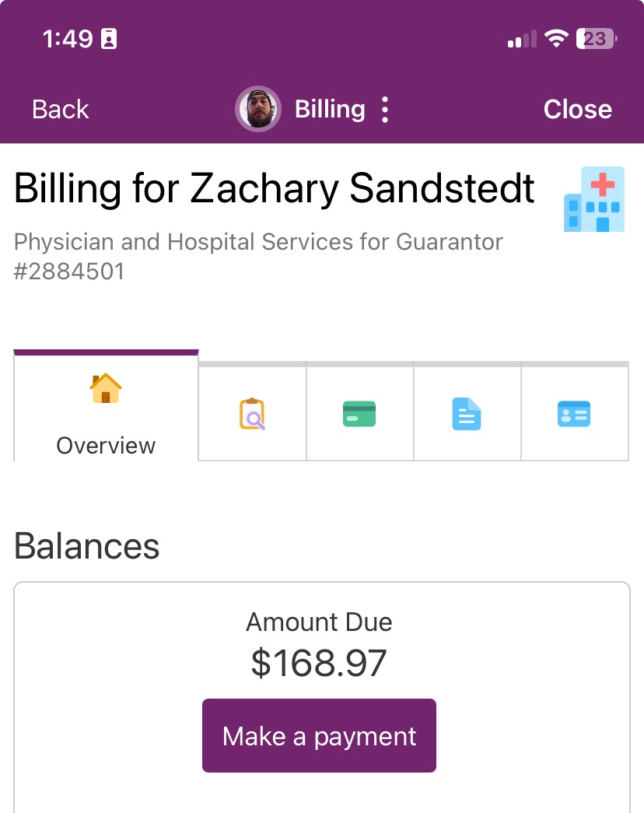The width and height of the screenshot is (644, 813).
Task: Tap the Guarantor #2884501 subtitle text
Action: point(258,257)
